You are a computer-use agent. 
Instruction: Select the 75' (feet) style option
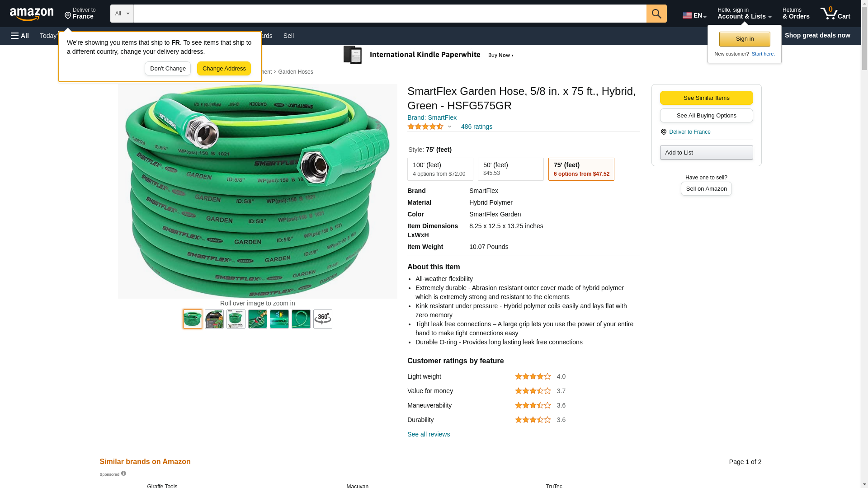[581, 169]
